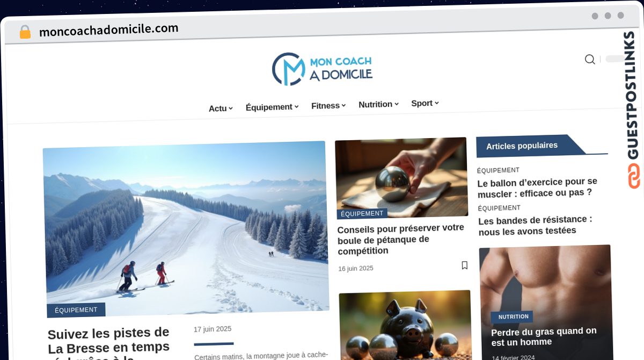Open the Fitness dropdown menu
Screen dimensions: 644x360
coord(328,106)
